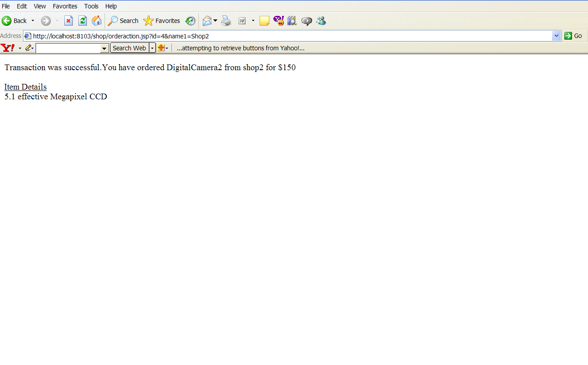This screenshot has width=588, height=365.
Task: Expand the address bar history dropdown
Action: point(556,36)
